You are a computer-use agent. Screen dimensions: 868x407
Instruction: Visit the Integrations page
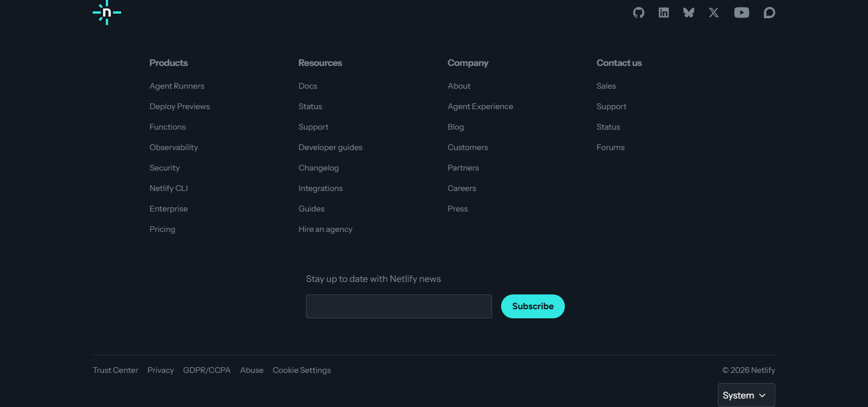click(x=320, y=188)
